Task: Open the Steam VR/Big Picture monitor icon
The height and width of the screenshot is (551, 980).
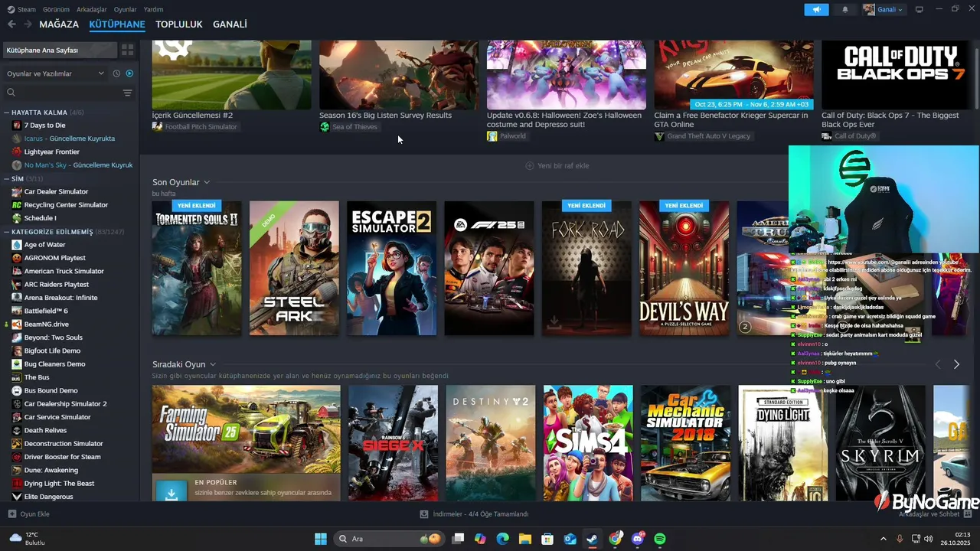Action: pyautogui.click(x=920, y=9)
